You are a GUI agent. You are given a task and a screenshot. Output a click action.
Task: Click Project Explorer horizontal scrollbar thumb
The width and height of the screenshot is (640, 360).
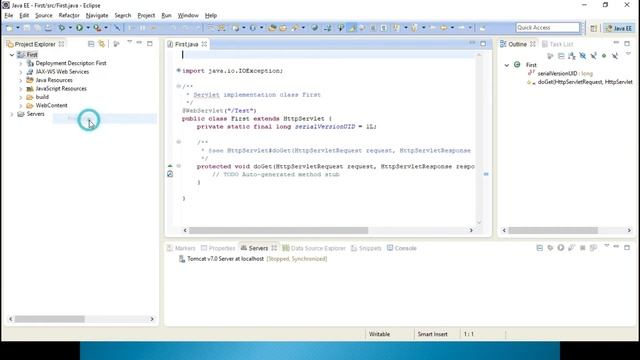[x=49, y=319]
